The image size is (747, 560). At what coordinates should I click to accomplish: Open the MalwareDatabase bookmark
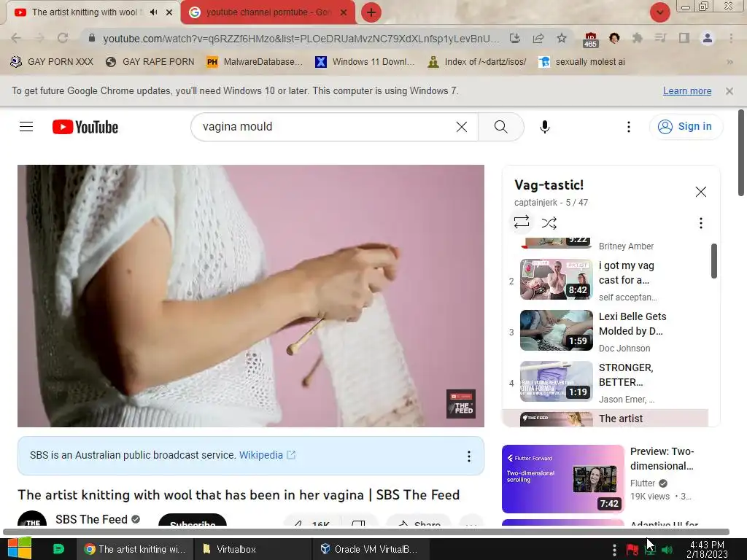pyautogui.click(x=255, y=62)
